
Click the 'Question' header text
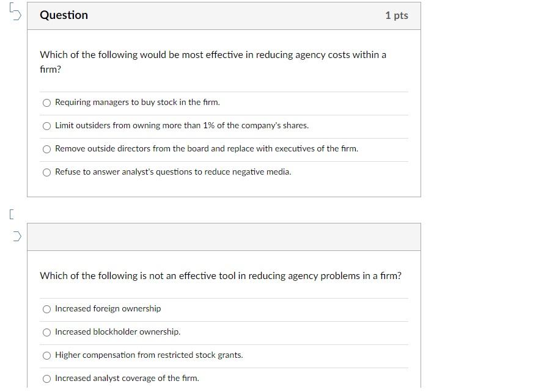coord(64,15)
